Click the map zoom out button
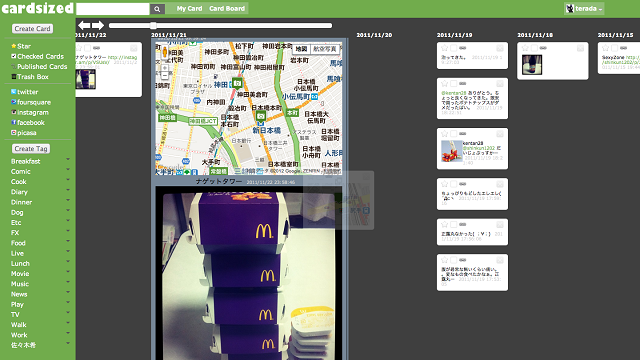 pos(164,76)
